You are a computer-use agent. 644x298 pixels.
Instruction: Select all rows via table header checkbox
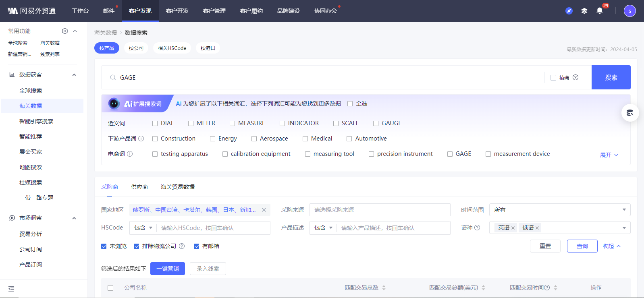click(x=110, y=288)
